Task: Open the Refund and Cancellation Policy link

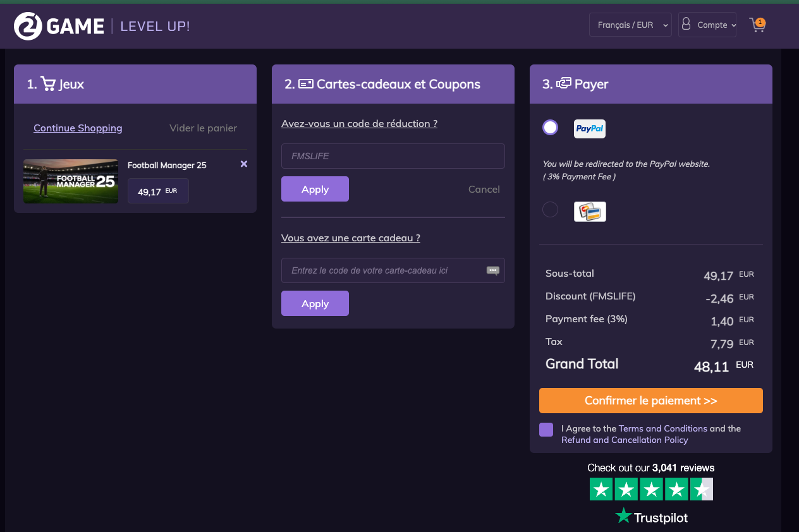Action: (x=625, y=440)
